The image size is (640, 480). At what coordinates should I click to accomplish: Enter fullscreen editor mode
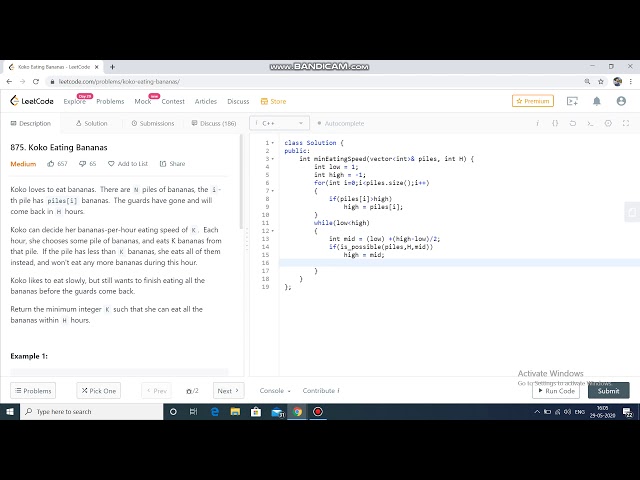626,123
